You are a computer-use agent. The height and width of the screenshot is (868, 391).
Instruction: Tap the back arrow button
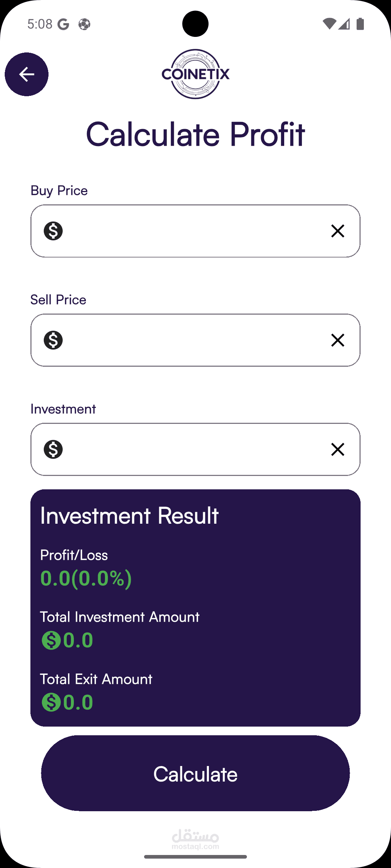pos(26,74)
